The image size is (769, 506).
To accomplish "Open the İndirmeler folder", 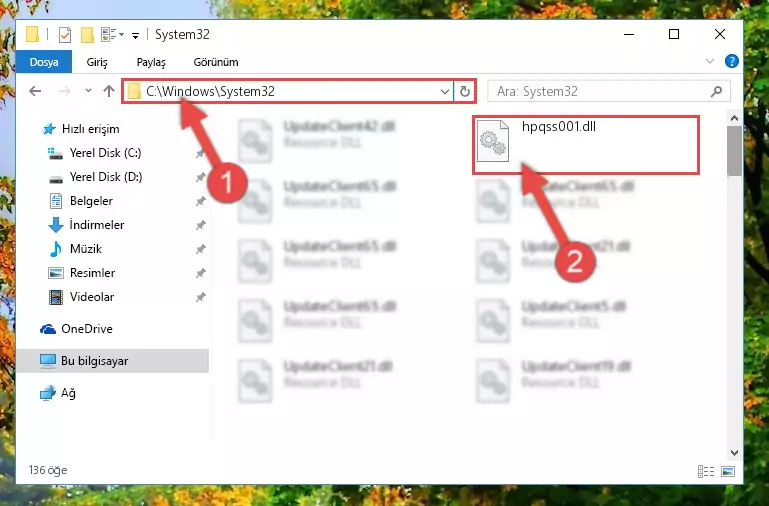I will pos(86,225).
